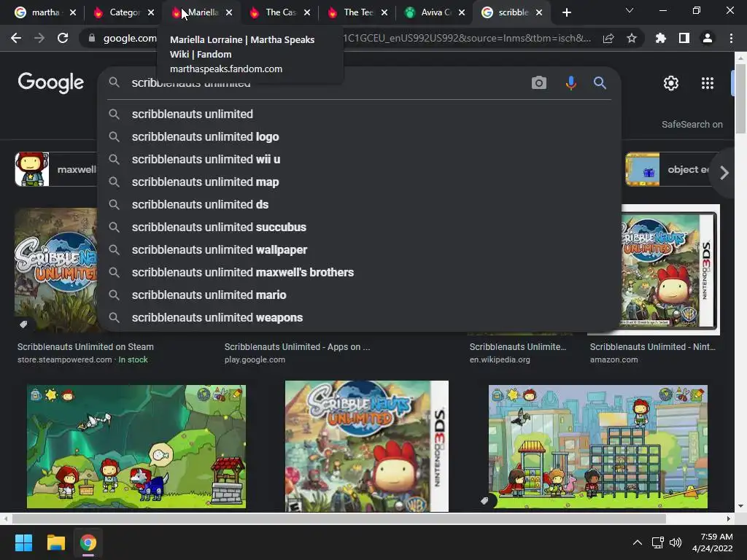
Task: Switch to the 'Aviva C' tab
Action: click(436, 12)
